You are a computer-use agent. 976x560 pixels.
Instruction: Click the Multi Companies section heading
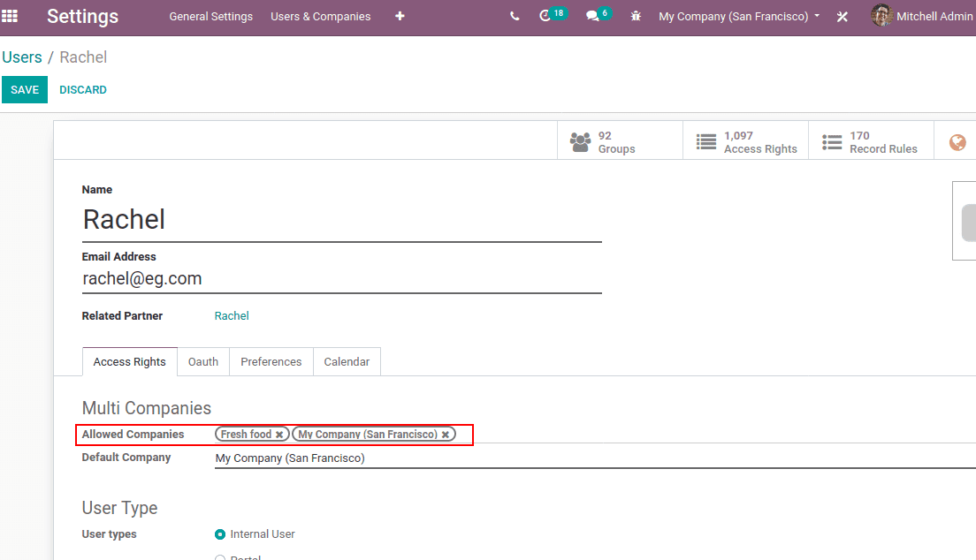(x=146, y=408)
